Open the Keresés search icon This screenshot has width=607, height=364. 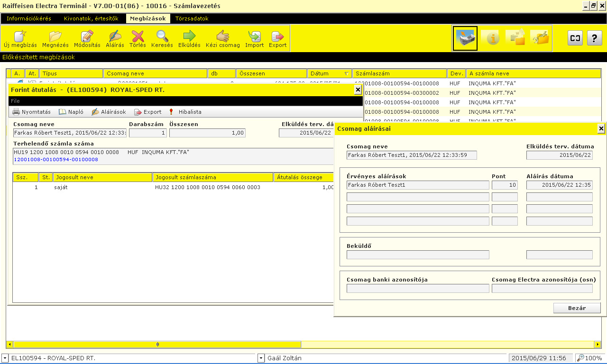tap(162, 39)
